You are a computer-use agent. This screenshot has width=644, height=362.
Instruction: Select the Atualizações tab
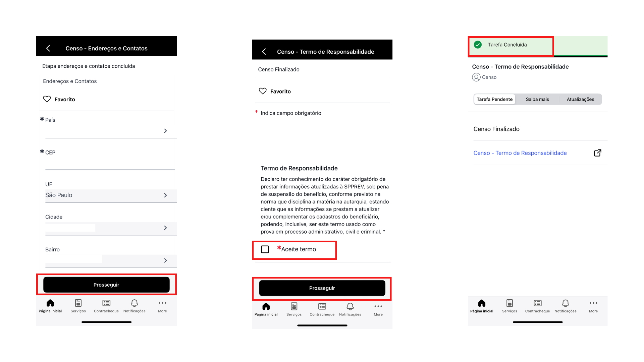580,99
